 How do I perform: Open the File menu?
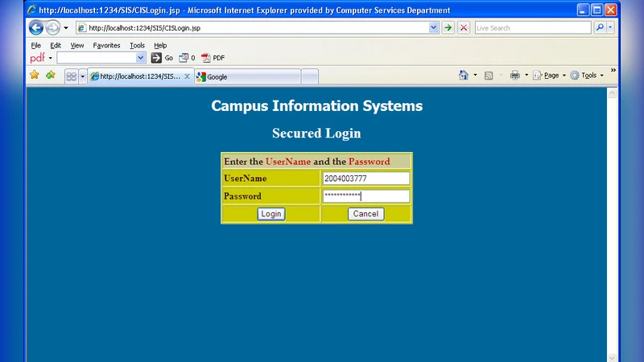(36, 45)
